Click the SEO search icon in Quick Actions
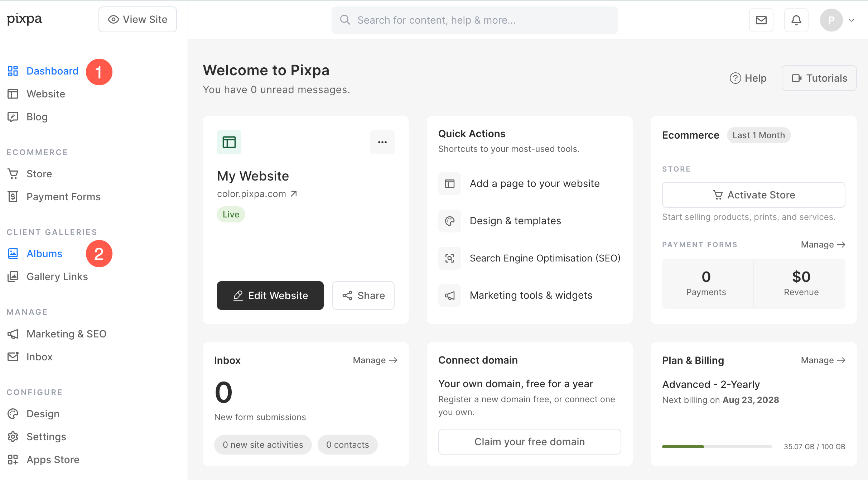The image size is (868, 480). (450, 258)
